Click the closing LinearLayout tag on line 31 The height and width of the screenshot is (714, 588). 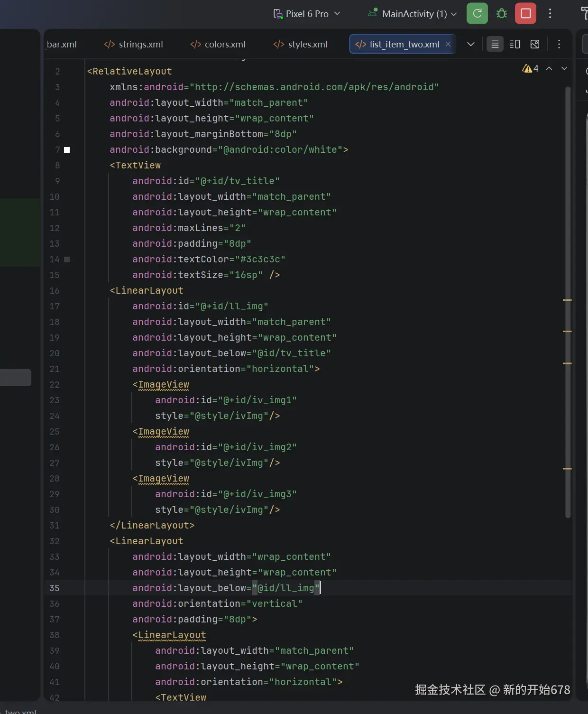point(152,525)
